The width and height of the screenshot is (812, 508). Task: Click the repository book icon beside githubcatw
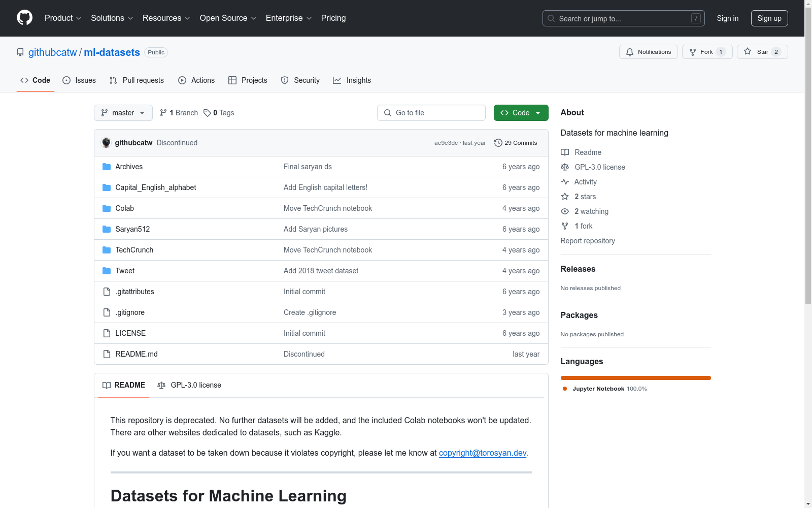coord(20,52)
